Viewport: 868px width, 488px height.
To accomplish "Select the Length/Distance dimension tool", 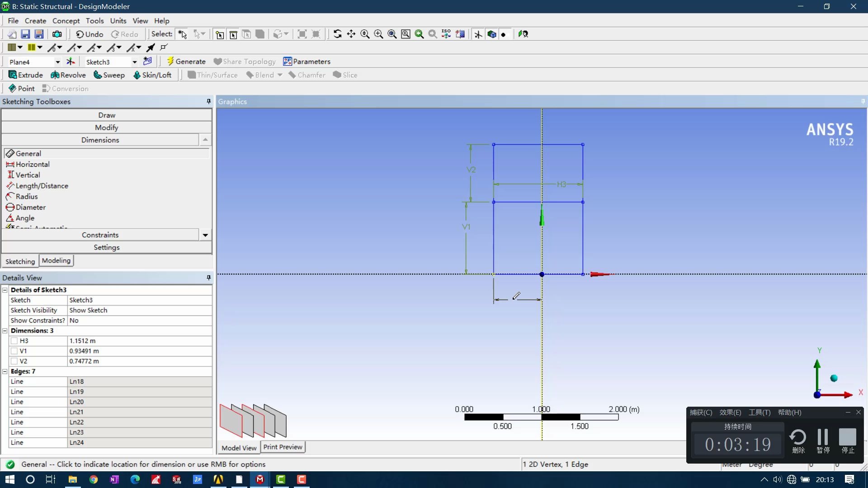I will (x=37, y=186).
